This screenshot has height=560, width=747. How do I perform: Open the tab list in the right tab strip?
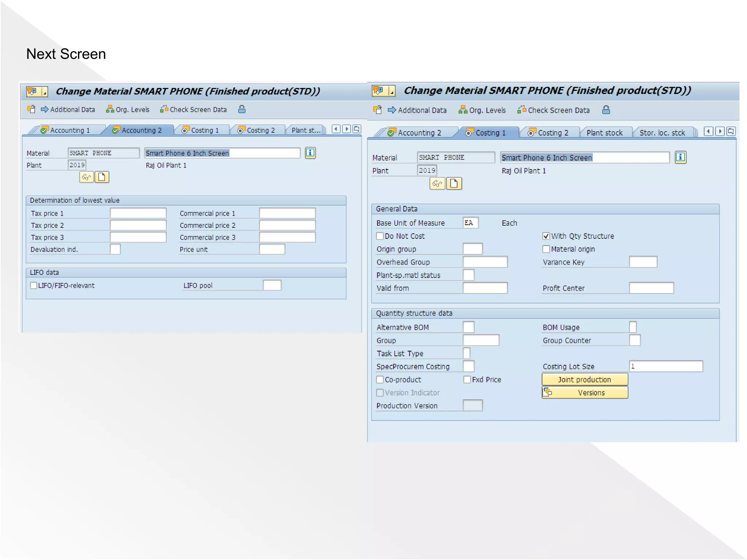click(x=731, y=132)
